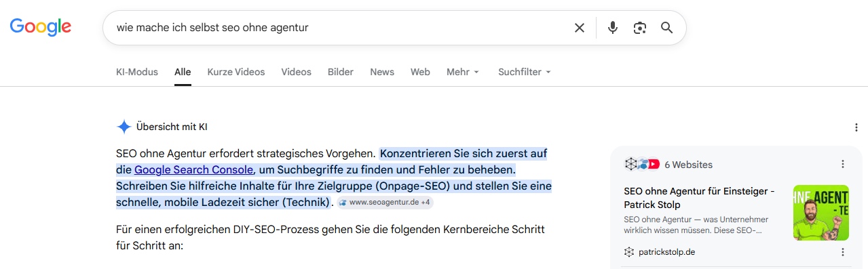Open three-dot menu beside patrickstolp.de
Viewport: 868px width, 269px height.
(x=843, y=252)
